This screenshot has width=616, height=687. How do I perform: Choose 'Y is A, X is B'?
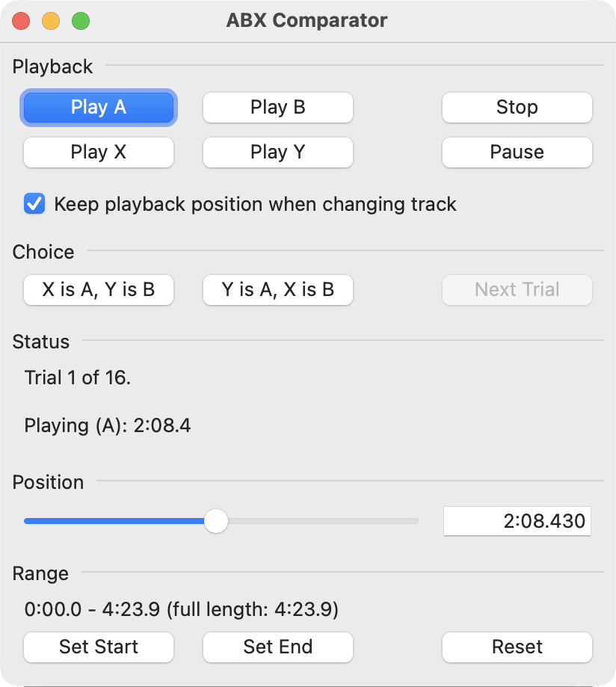coord(278,290)
